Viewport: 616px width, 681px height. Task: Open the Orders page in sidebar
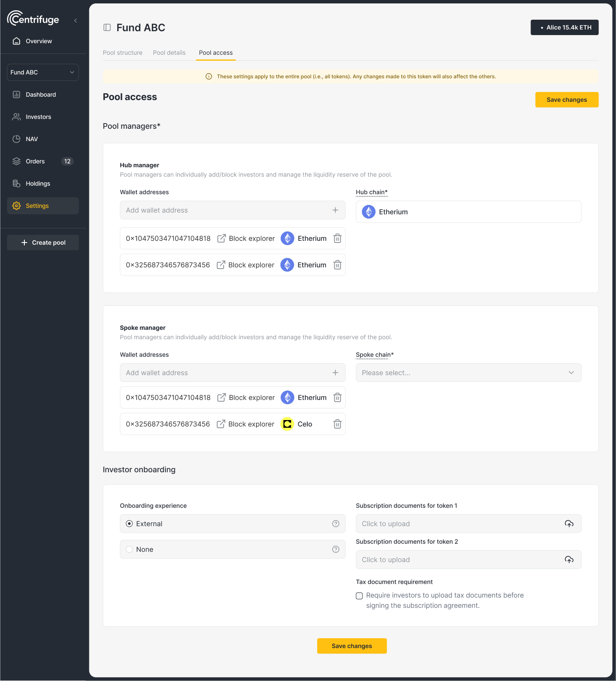[x=35, y=161]
